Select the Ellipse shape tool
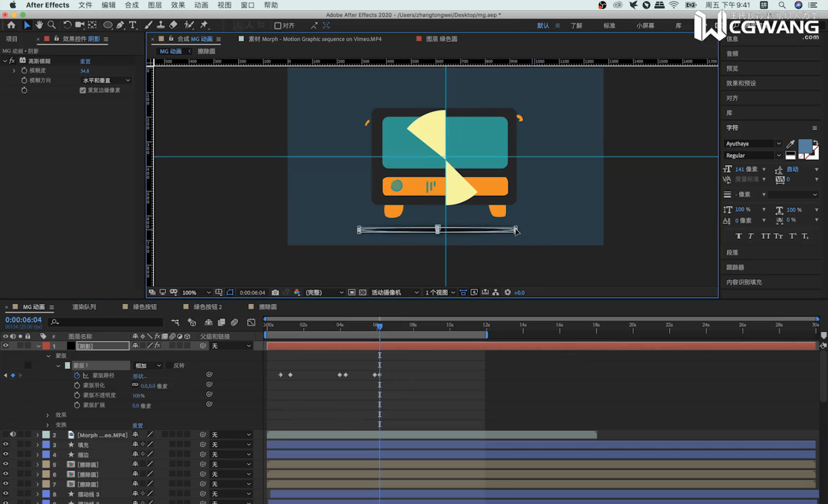This screenshot has height=504, width=828. [x=108, y=25]
